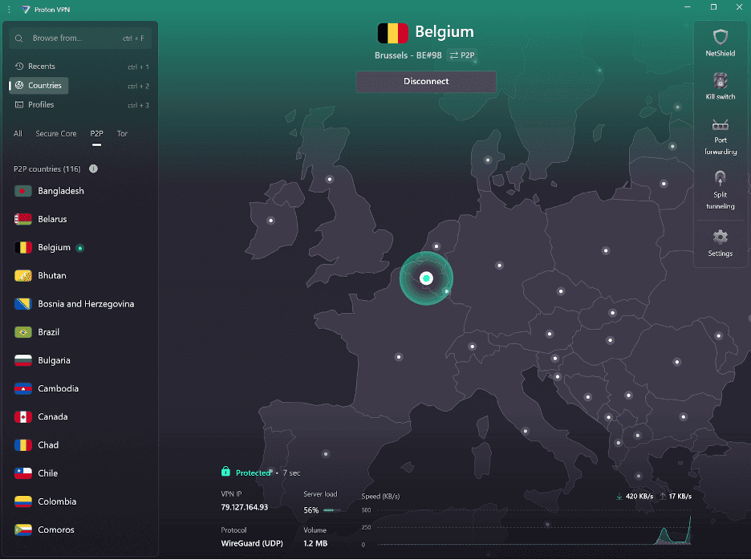Viewport: 751px width, 560px height.
Task: Open the NetShield shield icon
Action: pyautogui.click(x=720, y=37)
